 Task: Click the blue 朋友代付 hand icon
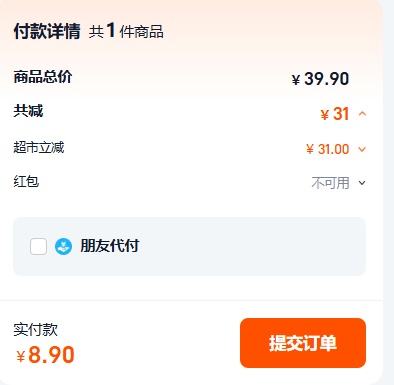click(63, 247)
